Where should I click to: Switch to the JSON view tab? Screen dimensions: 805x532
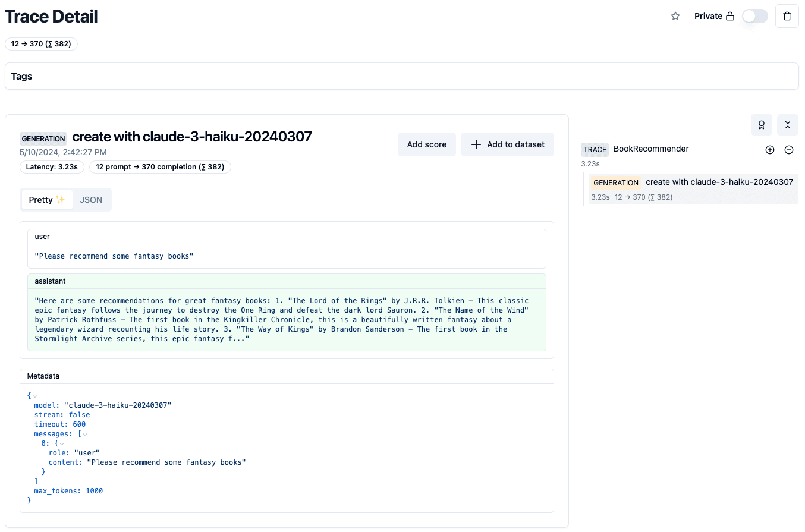(x=91, y=200)
